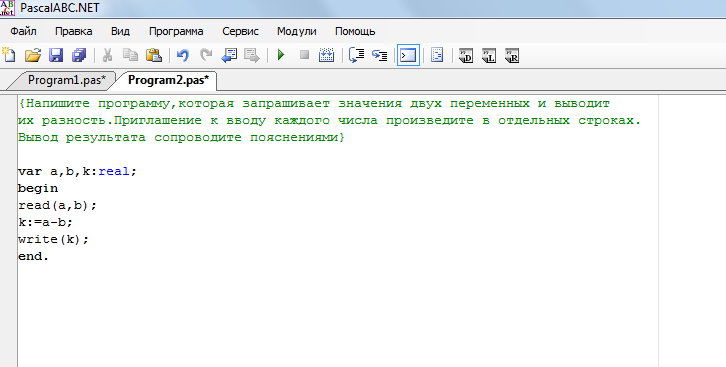Run the program with the green play button

(281, 55)
